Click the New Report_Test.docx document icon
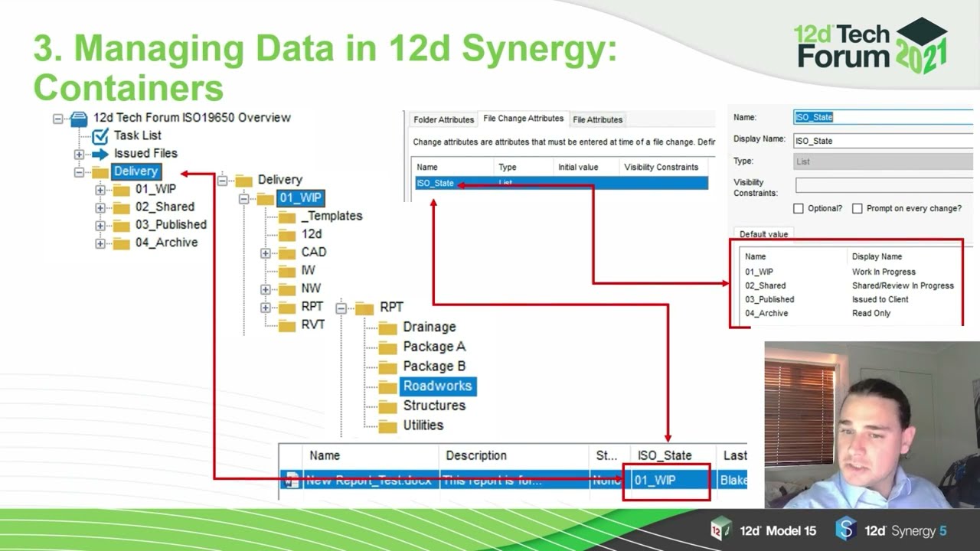The image size is (980, 551). [x=292, y=481]
